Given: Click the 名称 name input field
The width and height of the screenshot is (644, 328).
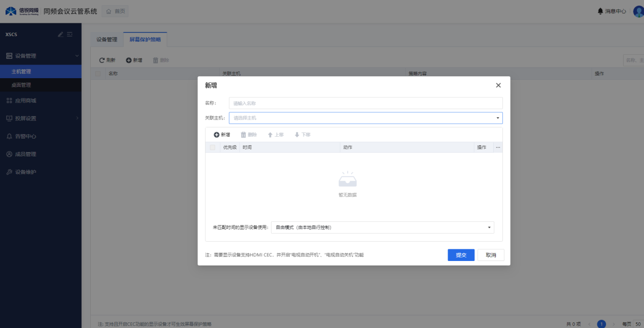Looking at the screenshot, I should (x=365, y=103).
